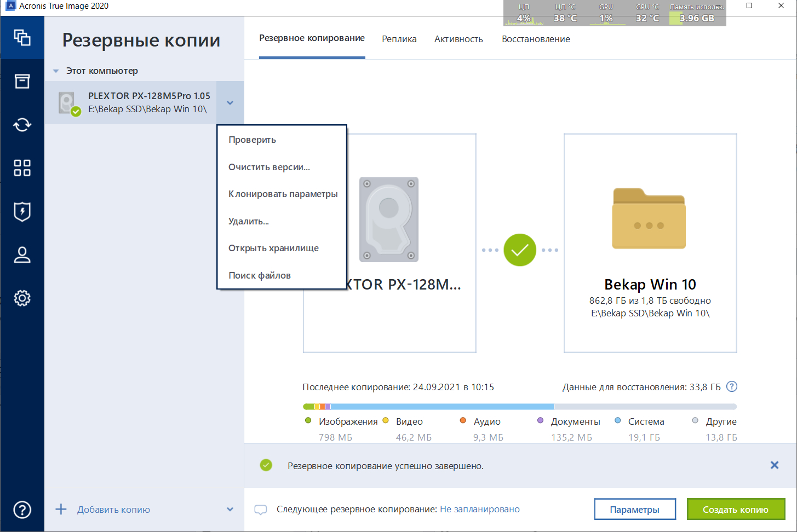Click the Acronis app icon in title bar
This screenshot has width=797, height=532.
click(10, 6)
